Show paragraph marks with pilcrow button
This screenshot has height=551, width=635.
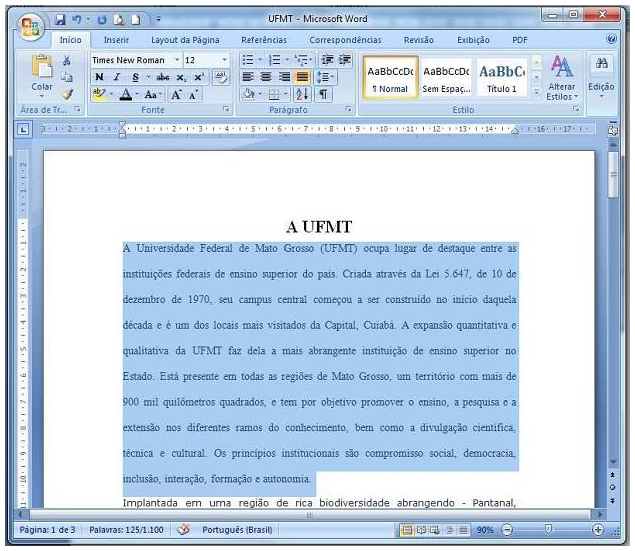(x=323, y=95)
